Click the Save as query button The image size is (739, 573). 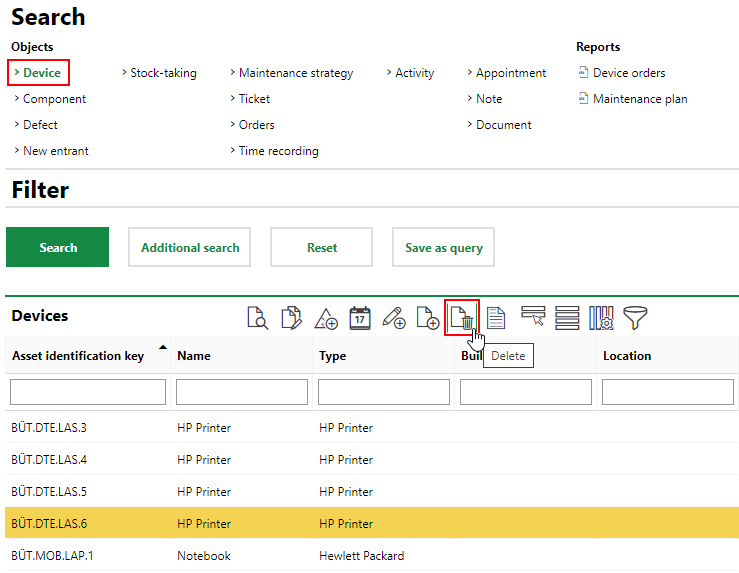pos(443,248)
